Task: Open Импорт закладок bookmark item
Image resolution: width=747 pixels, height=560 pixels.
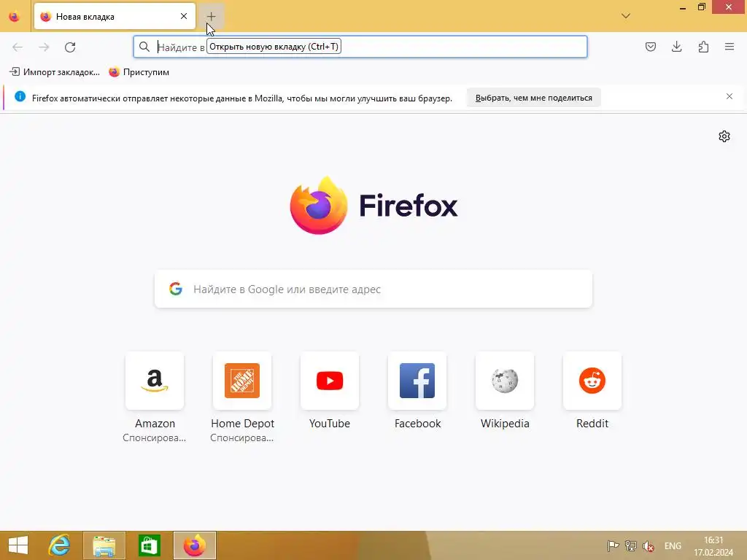Action: click(x=55, y=72)
